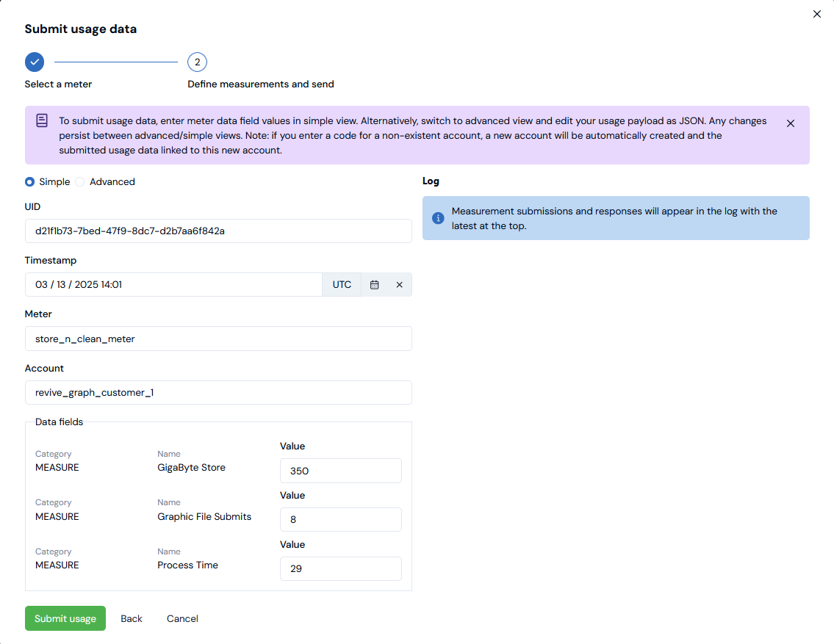
Task: Select the Simple view radio button
Action: pos(30,182)
